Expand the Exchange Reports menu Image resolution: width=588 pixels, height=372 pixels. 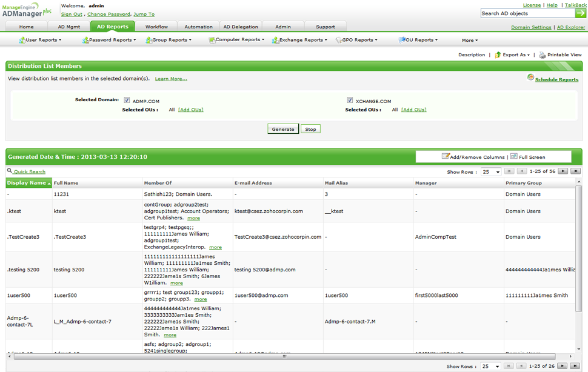click(299, 40)
